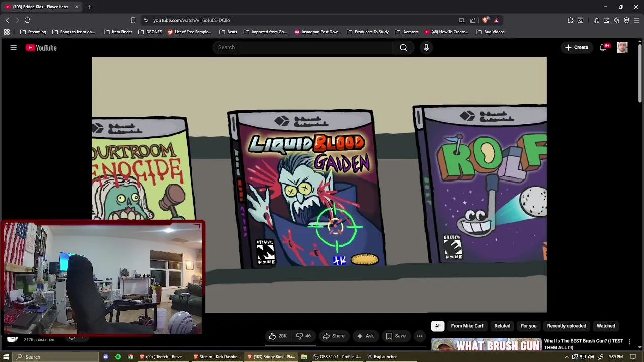Go to the YouTube home logo
The image size is (644, 362).
pyautogui.click(x=41, y=48)
